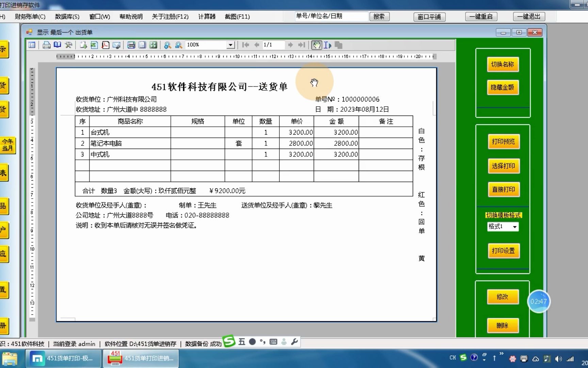
Task: Click the 隐藏金额 button
Action: click(x=503, y=87)
